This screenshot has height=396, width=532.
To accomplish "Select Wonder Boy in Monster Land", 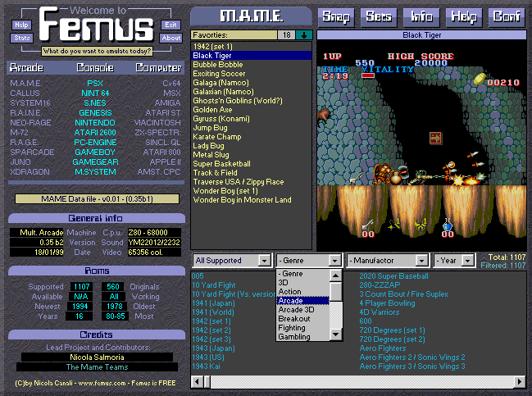I will [x=251, y=200].
